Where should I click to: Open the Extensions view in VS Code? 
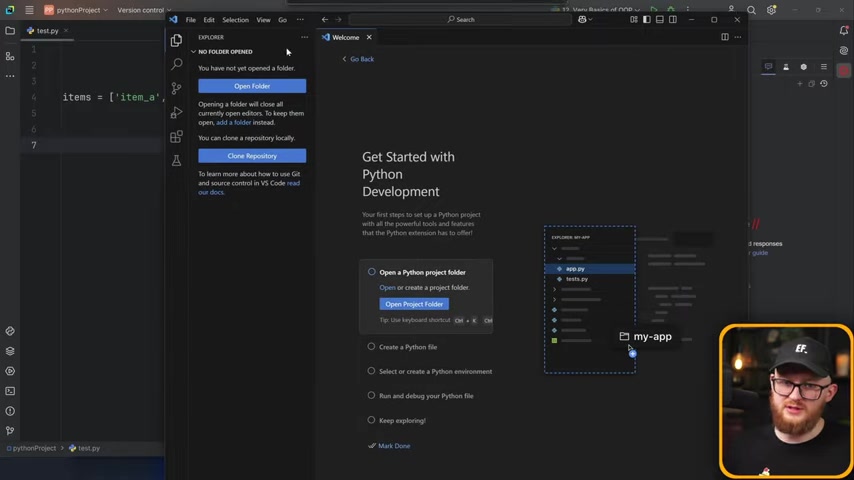[x=176, y=136]
